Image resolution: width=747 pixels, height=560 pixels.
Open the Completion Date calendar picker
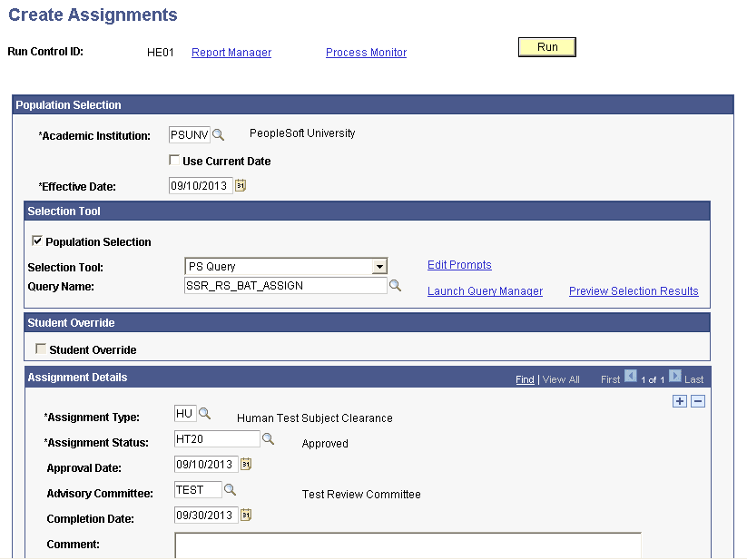[x=244, y=515]
